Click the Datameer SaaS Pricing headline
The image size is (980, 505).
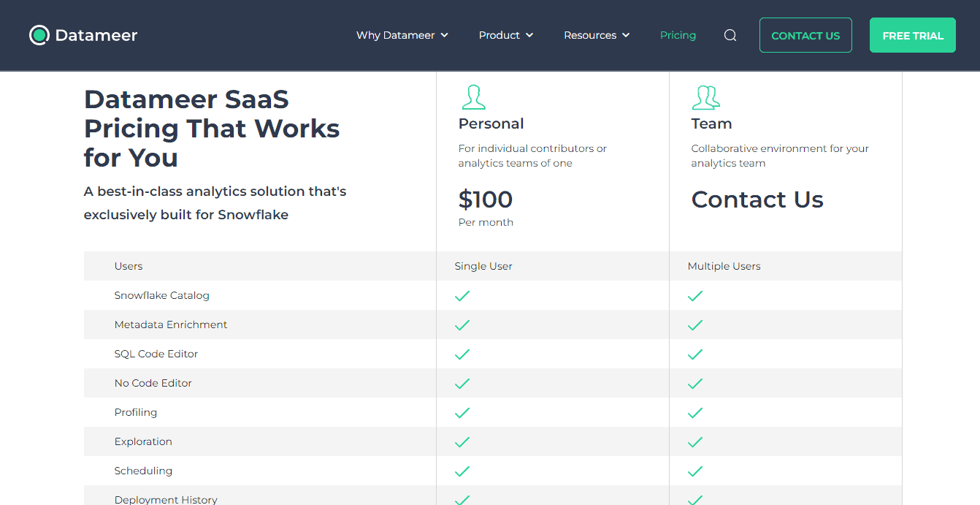[x=212, y=128]
